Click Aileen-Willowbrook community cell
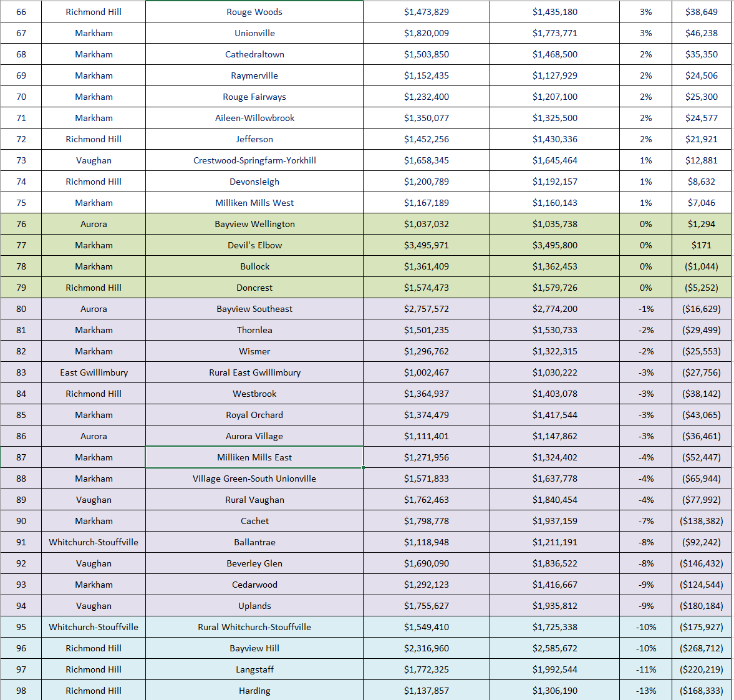The width and height of the screenshot is (734, 700). (x=254, y=118)
